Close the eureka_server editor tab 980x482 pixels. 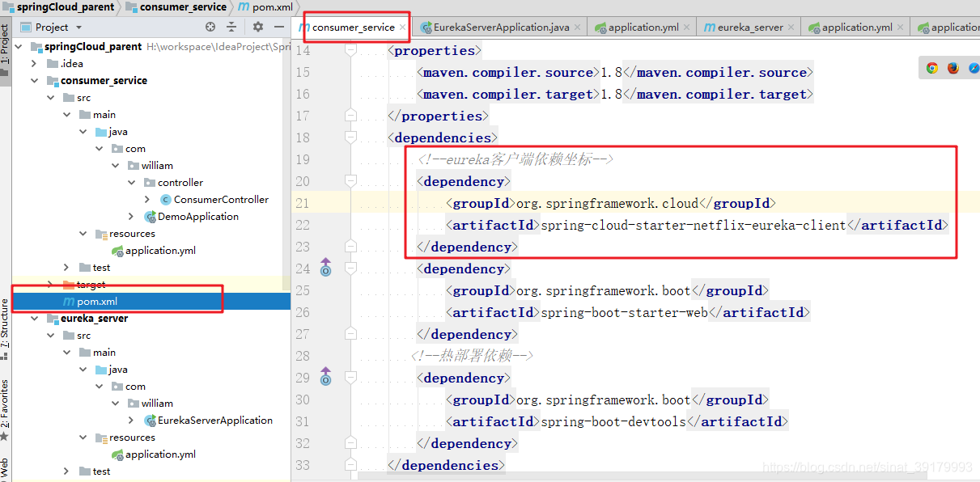pyautogui.click(x=791, y=27)
